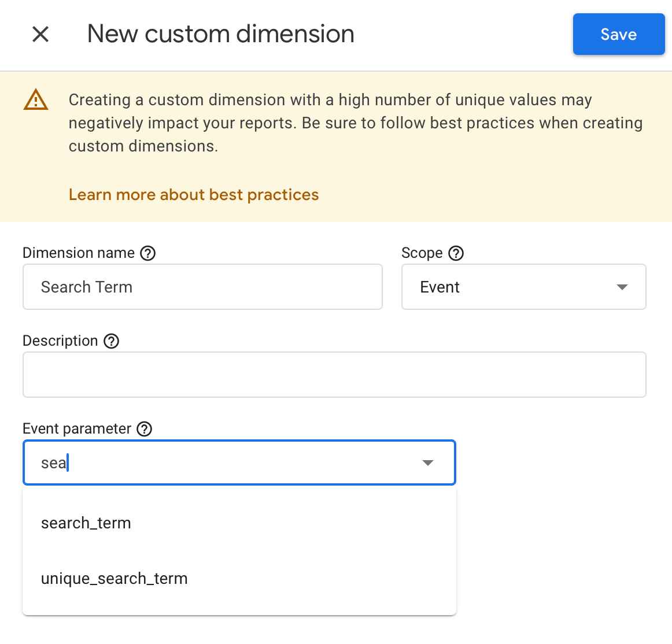Viewport: 672px width, 644px height.
Task: Click the New custom dimension heading
Action: pos(221,34)
